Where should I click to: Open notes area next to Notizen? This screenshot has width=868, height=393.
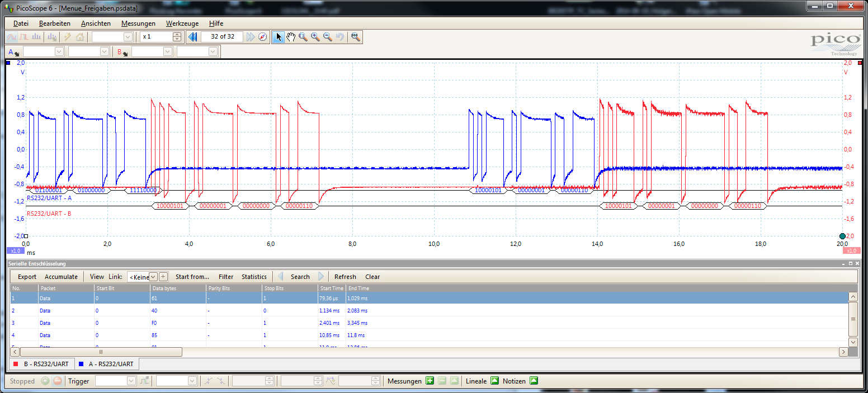click(534, 381)
